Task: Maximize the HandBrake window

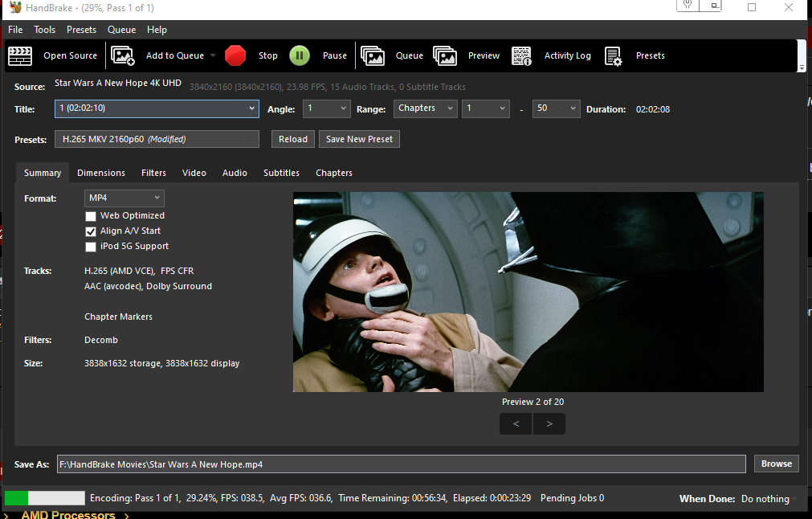Action: [x=752, y=7]
